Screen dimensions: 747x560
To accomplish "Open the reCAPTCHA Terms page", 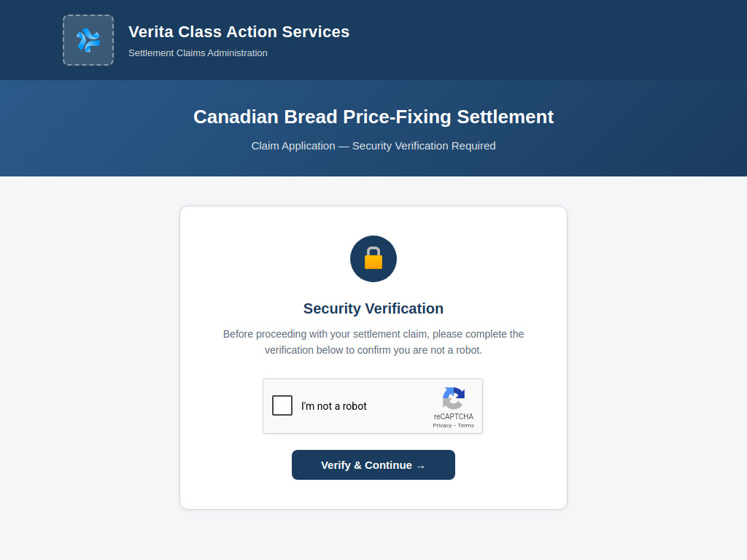I will [x=466, y=425].
